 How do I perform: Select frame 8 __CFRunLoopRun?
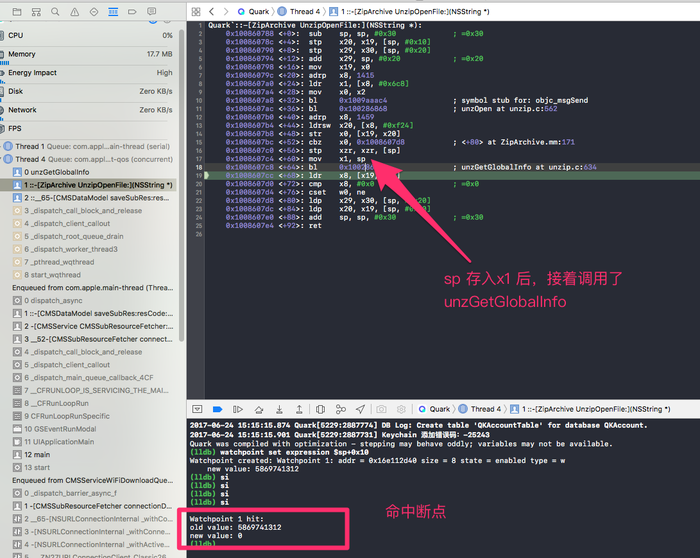(89, 404)
